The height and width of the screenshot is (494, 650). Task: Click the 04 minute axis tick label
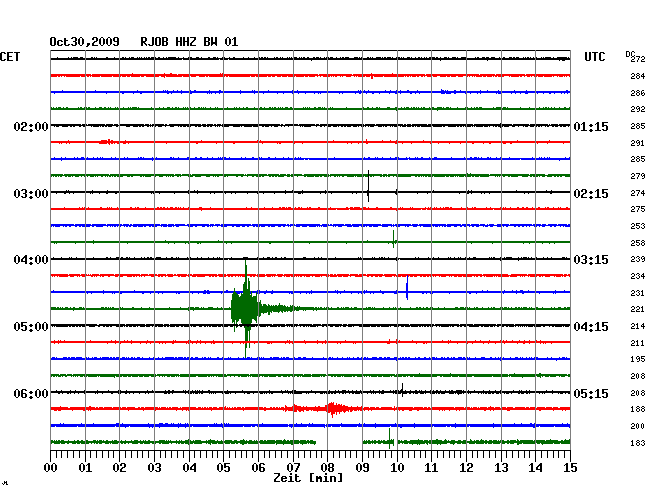[189, 468]
